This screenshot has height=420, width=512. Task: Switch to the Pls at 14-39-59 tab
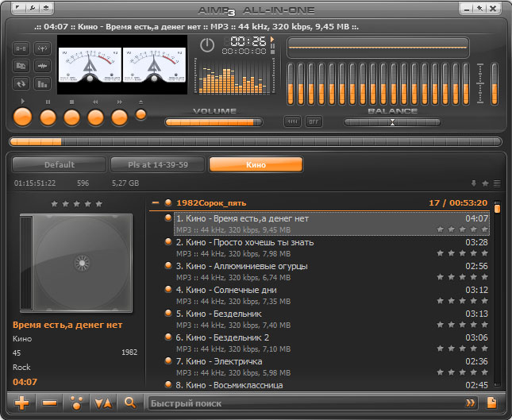click(x=158, y=164)
